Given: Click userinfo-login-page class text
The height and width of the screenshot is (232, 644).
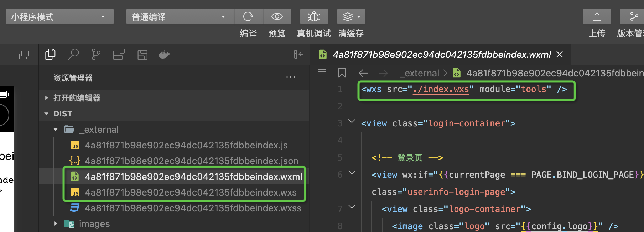Looking at the screenshot, I should click(x=456, y=192).
